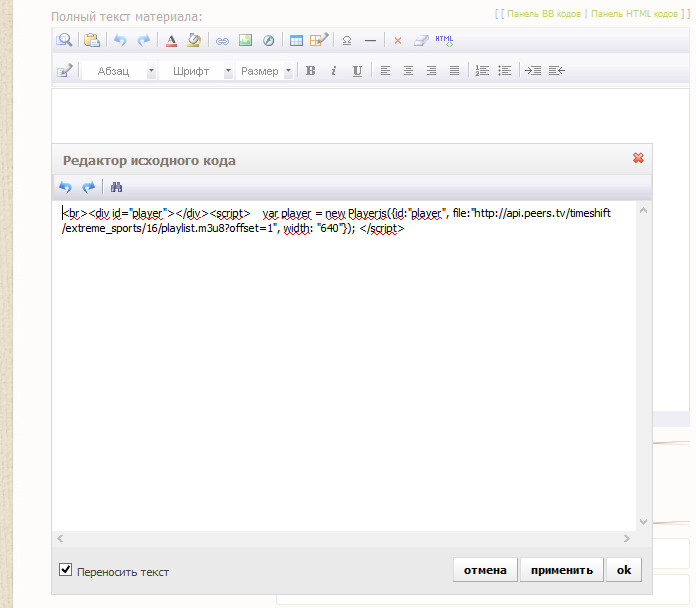Toggle italic formatting
This screenshot has height=608, width=696.
(x=334, y=71)
